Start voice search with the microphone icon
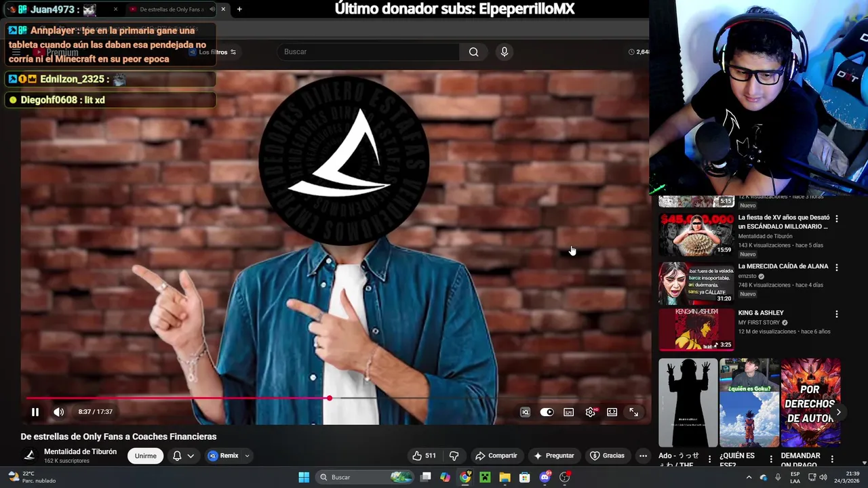Screen dimensions: 868x488 coord(504,52)
